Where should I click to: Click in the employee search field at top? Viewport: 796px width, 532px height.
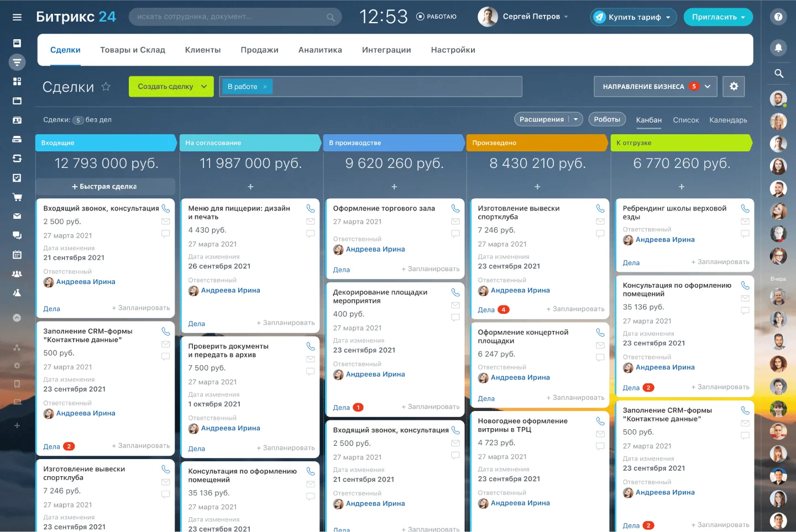click(232, 17)
